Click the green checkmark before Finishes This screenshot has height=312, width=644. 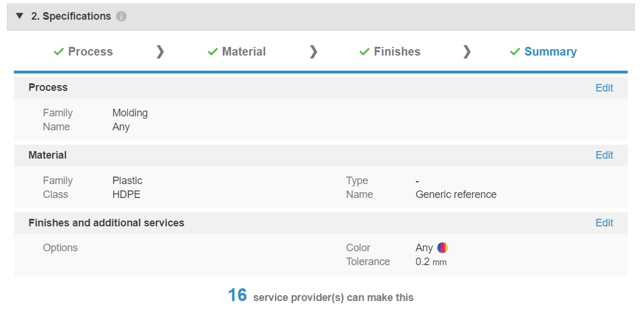pyautogui.click(x=364, y=52)
